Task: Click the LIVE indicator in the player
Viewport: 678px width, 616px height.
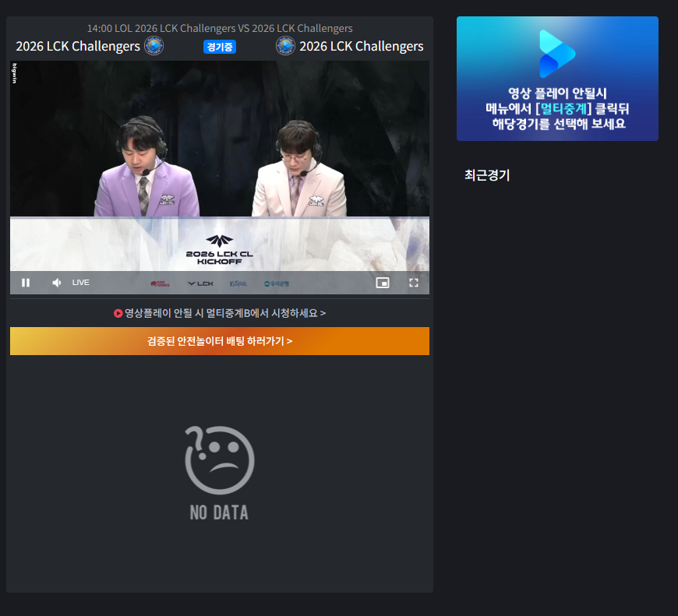Action: coord(81,283)
